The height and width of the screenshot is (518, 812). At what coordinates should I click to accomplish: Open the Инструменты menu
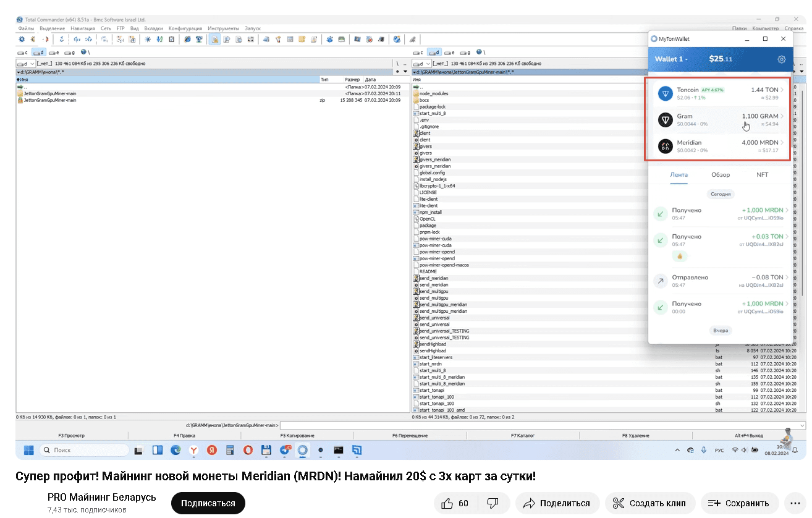pyautogui.click(x=224, y=28)
